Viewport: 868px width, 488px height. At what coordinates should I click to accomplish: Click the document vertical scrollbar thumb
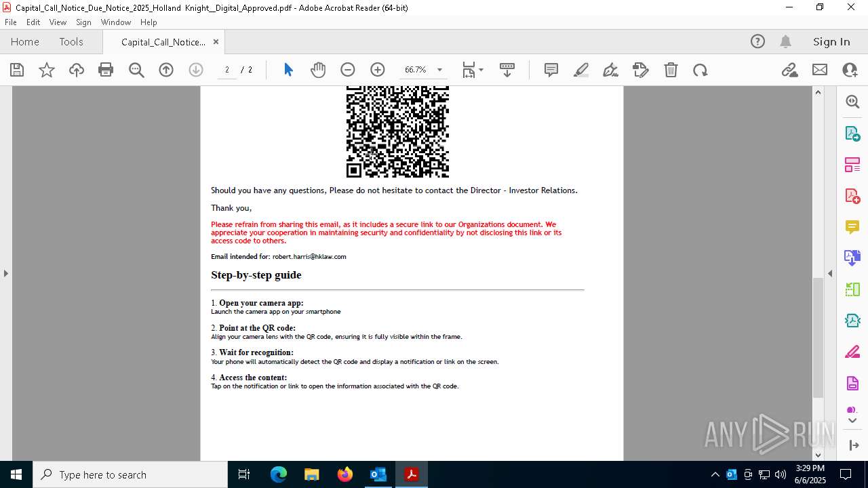pyautogui.click(x=818, y=338)
